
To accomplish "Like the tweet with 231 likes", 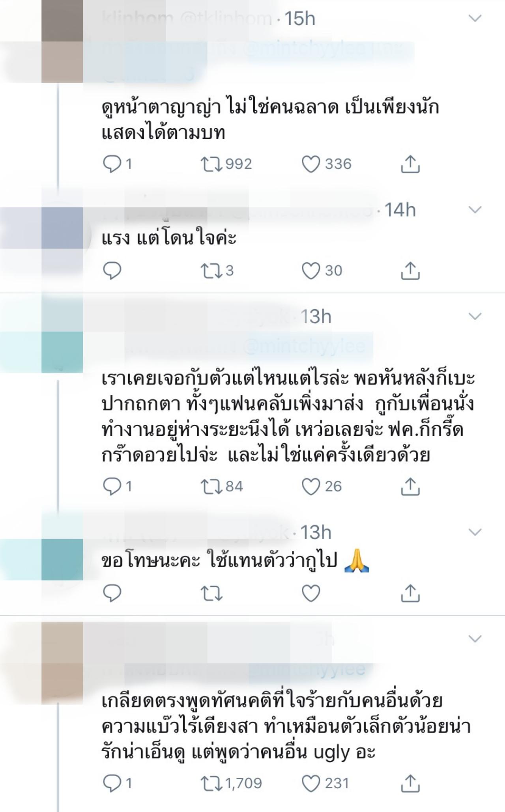I will point(311,784).
